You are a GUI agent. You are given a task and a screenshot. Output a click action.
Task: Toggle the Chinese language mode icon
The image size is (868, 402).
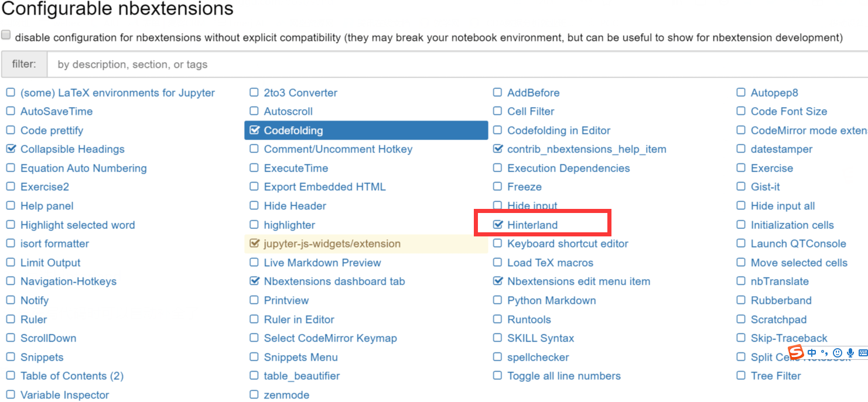coord(812,353)
